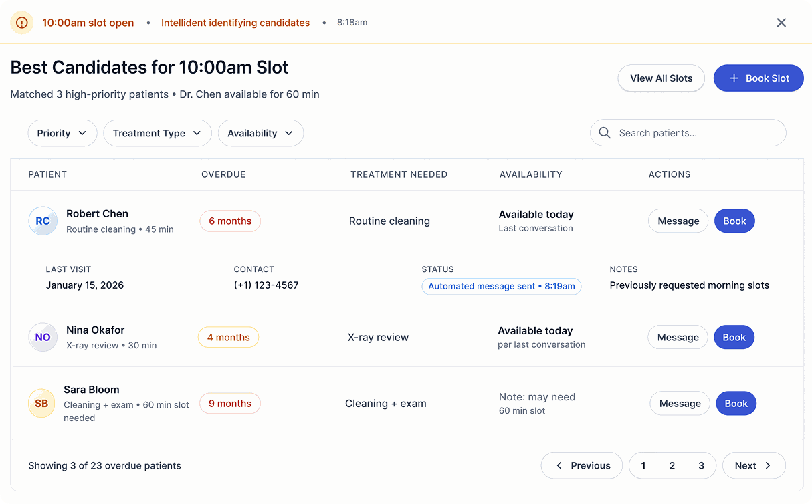The height and width of the screenshot is (504, 812).
Task: Click the View All Slots button
Action: pos(662,78)
